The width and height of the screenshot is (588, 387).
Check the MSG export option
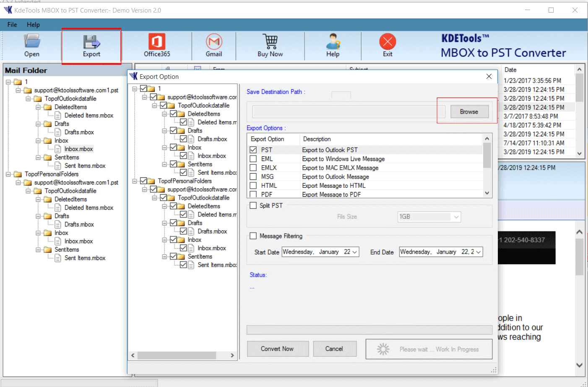point(253,177)
